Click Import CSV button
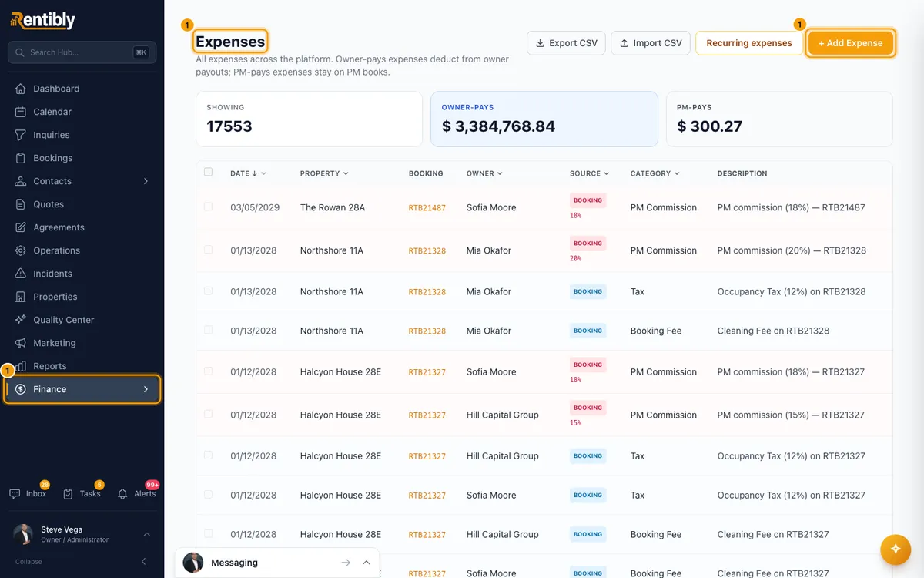The height and width of the screenshot is (578, 924). click(x=651, y=43)
